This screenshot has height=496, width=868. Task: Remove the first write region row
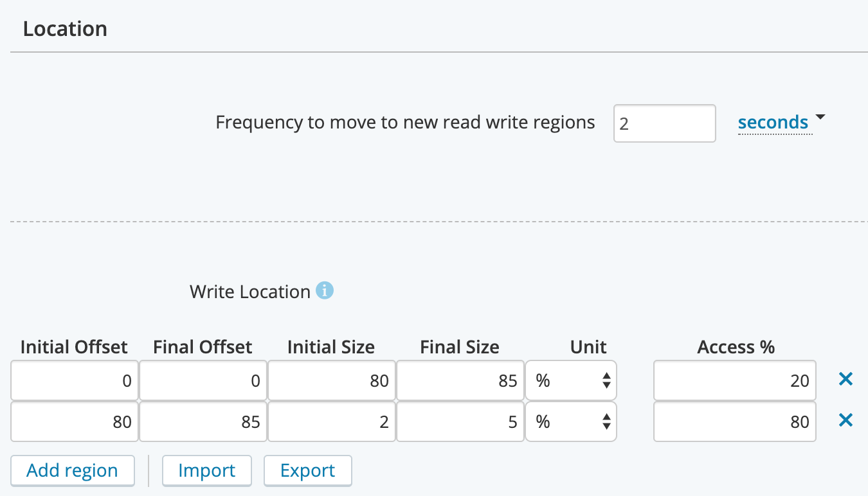click(845, 380)
